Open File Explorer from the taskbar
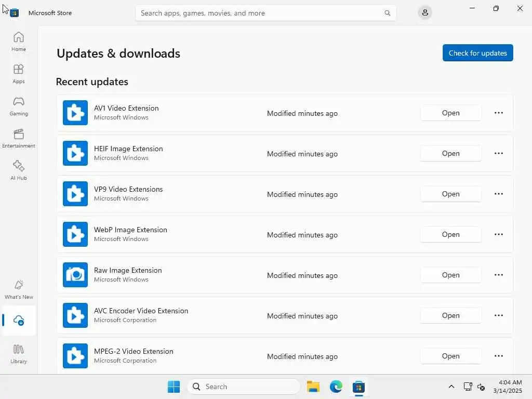Screen dimensions: 532x399 313,387
